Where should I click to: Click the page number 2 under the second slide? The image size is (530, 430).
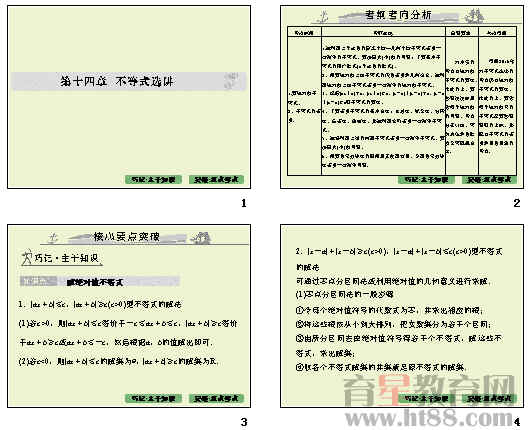(516, 203)
